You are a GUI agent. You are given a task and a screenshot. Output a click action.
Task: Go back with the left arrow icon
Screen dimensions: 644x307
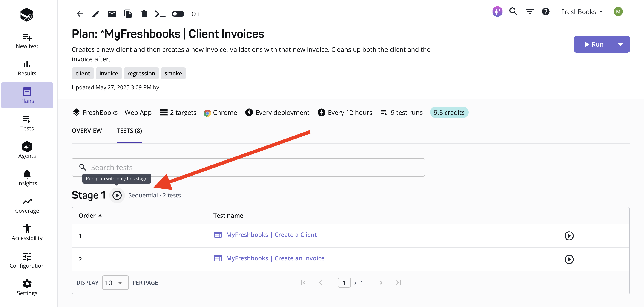pos(80,14)
